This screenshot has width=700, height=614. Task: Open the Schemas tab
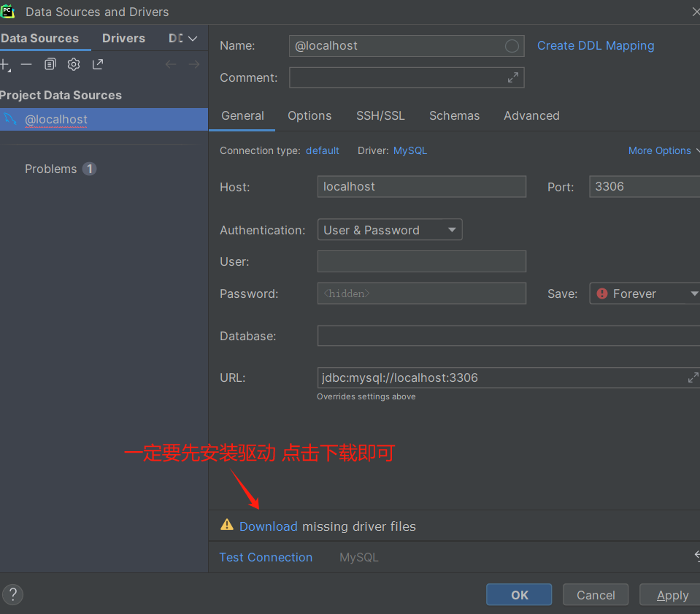pyautogui.click(x=454, y=116)
